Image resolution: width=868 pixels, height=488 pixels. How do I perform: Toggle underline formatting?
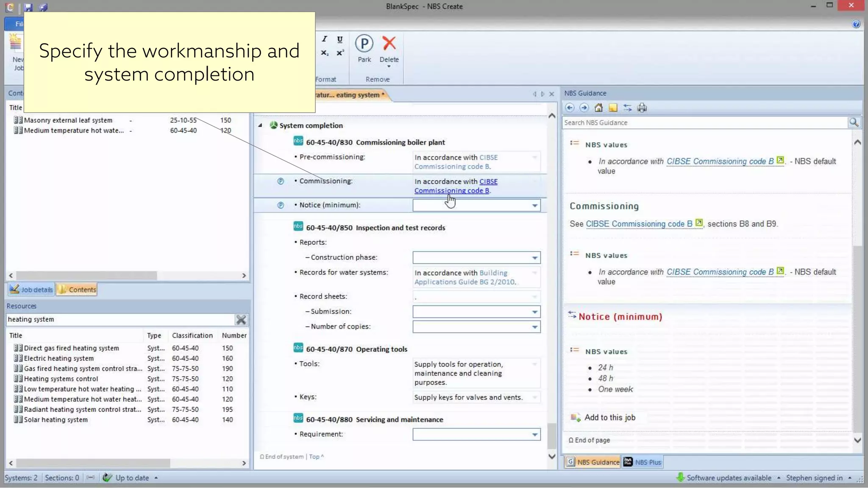[339, 39]
